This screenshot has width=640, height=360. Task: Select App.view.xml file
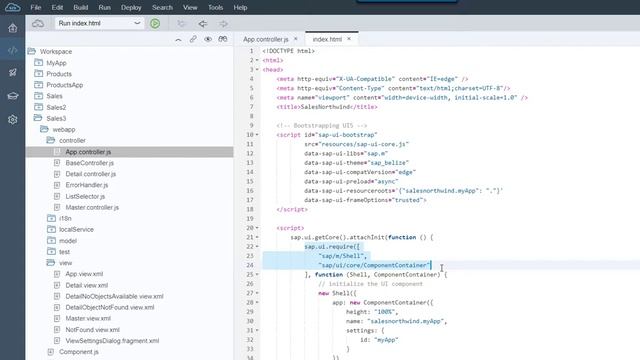click(84, 274)
